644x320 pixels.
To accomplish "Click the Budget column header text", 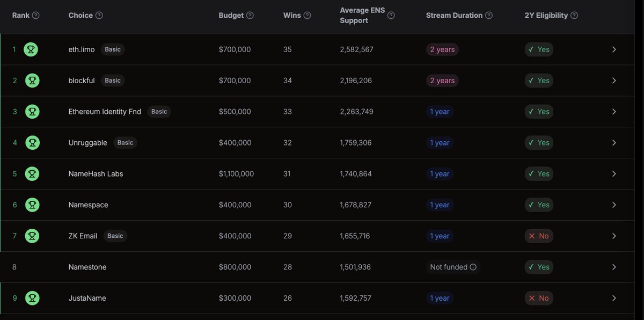I will [231, 16].
